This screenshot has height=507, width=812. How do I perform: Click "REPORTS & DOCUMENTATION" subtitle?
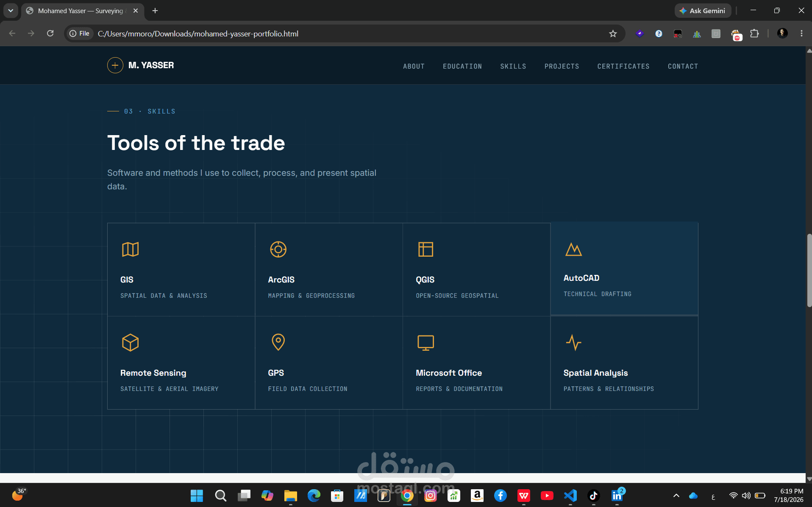coord(459,389)
